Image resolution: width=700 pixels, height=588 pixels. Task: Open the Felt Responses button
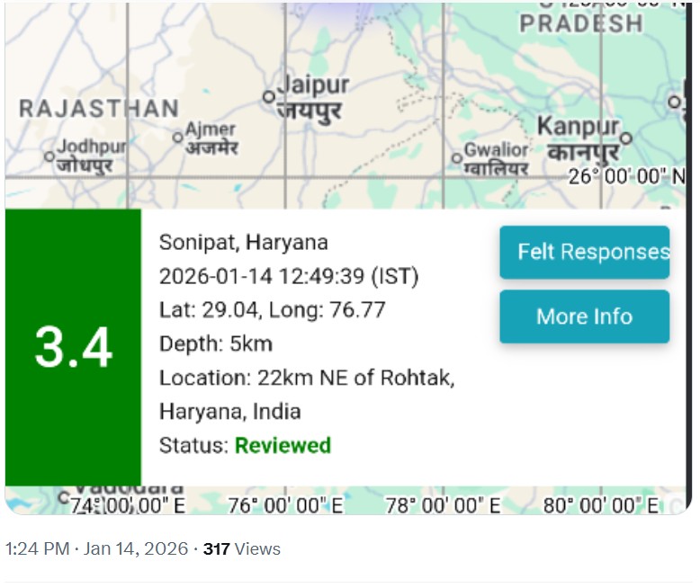click(584, 252)
